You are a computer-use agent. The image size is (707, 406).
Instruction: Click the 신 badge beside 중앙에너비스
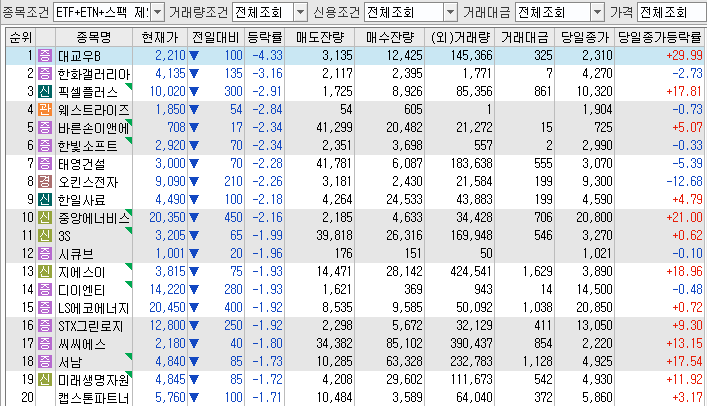pyautogui.click(x=45, y=218)
